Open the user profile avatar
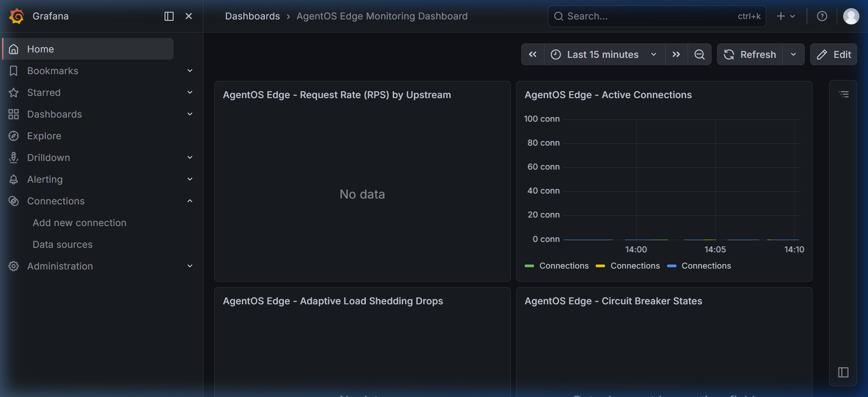Viewport: 868px width, 397px height. (851, 16)
